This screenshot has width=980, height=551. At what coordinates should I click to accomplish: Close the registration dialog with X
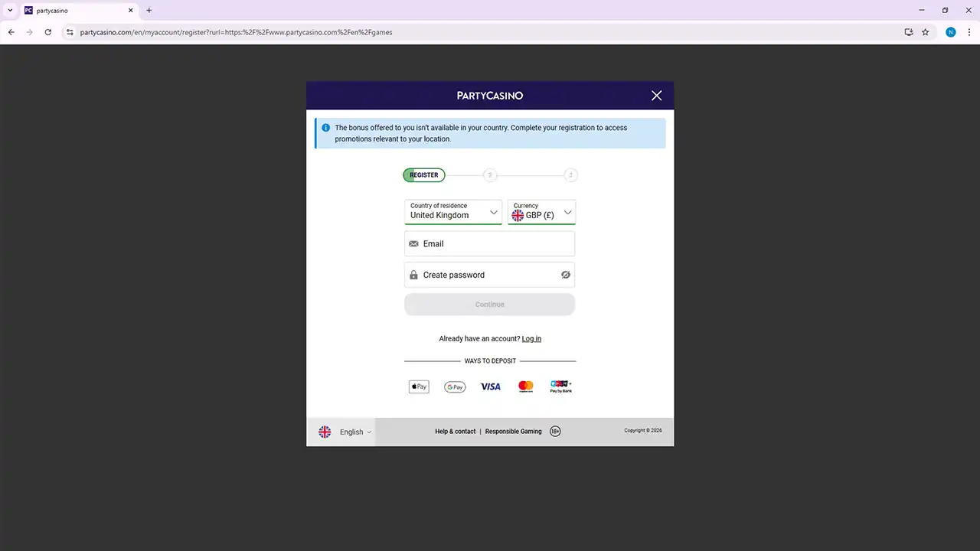[x=656, y=96]
